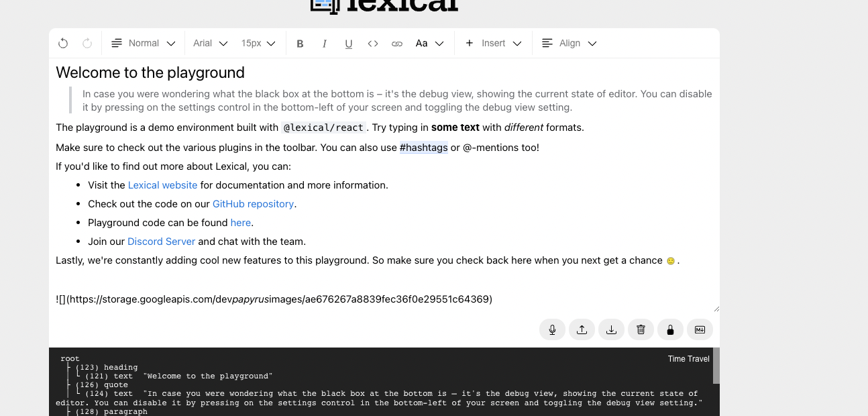
Task: Click the @lexical/react inline code text
Action: (323, 127)
